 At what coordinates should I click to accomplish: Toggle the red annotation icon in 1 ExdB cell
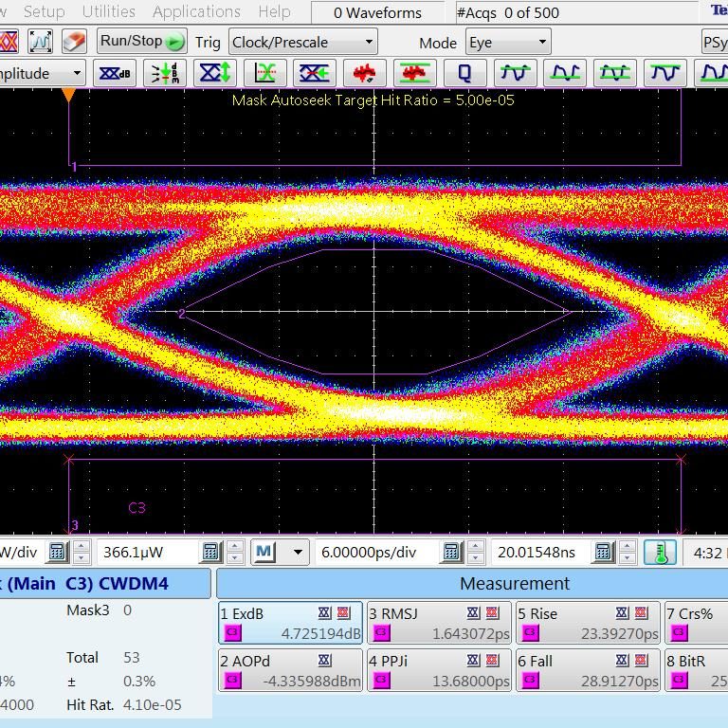click(x=343, y=613)
